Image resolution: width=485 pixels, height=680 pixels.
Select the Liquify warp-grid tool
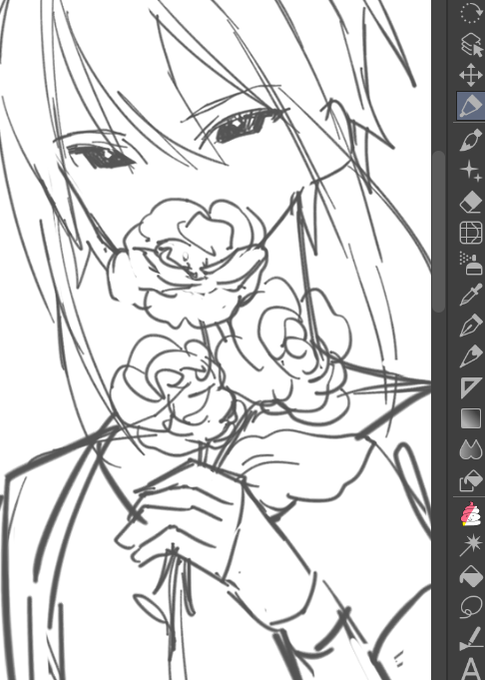(x=470, y=232)
